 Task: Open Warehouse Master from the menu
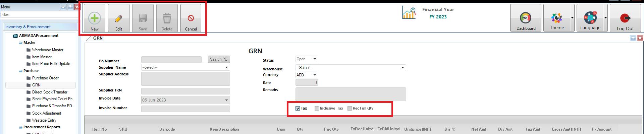(x=48, y=50)
